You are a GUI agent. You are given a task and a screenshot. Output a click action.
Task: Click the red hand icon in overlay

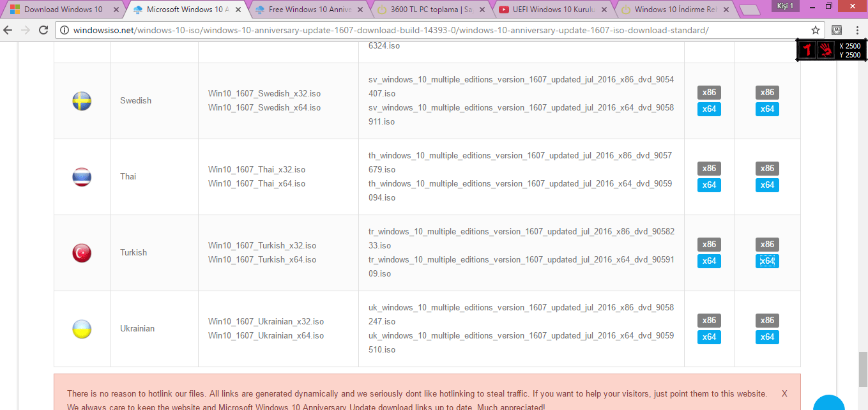[x=826, y=50]
